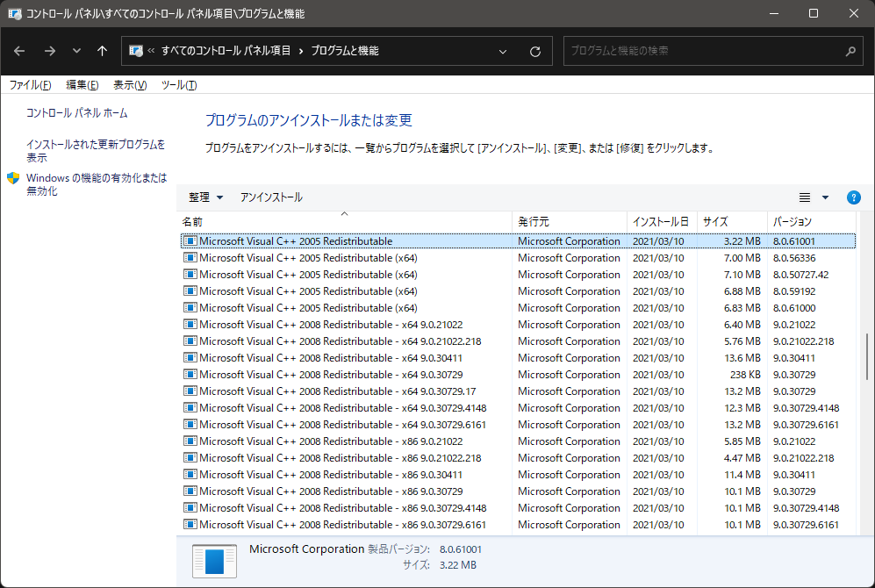
Task: Click icon of 2008 Redistributable - x86 9.0.30729
Action: click(190, 491)
